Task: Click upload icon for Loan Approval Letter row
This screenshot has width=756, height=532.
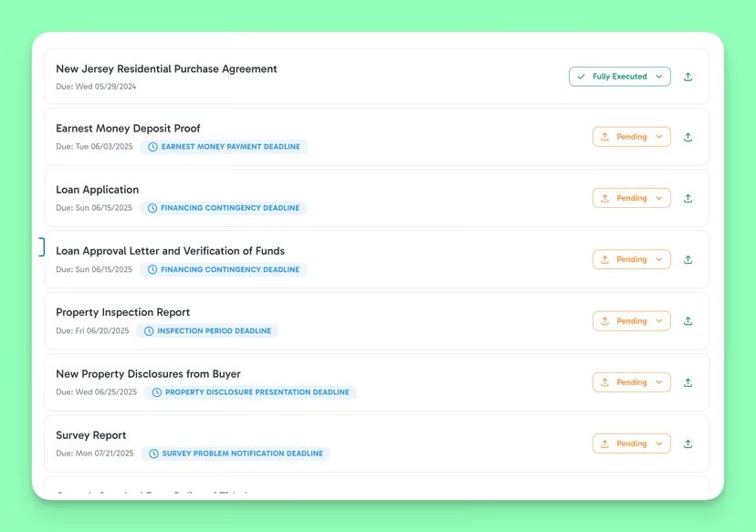Action: point(688,260)
